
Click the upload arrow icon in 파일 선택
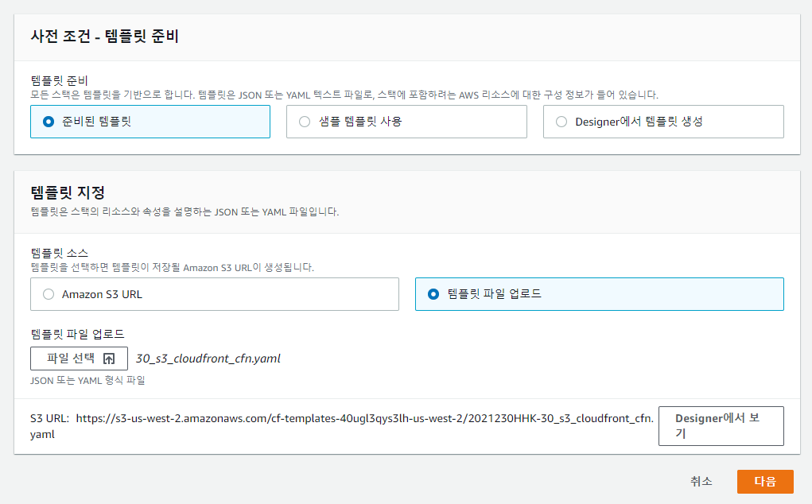(109, 359)
